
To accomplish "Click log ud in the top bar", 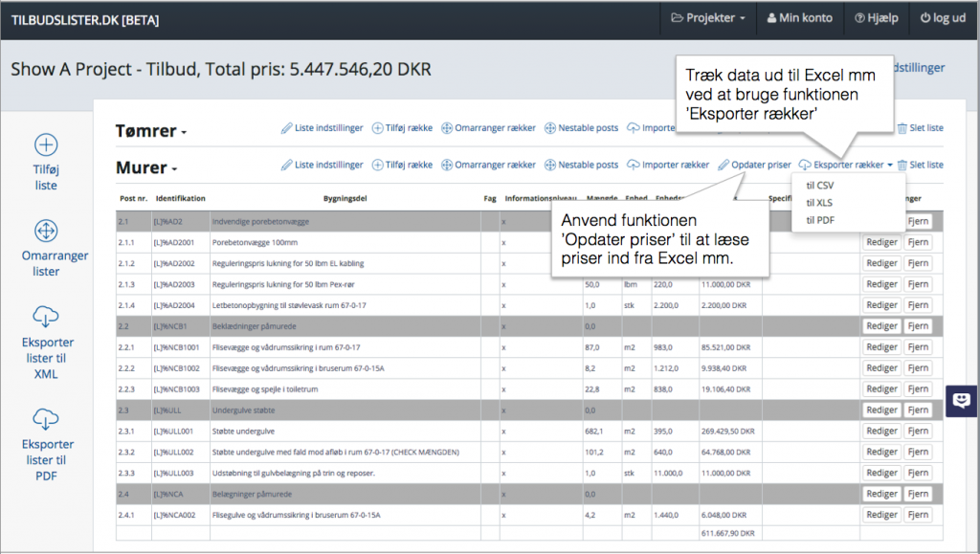I will 943,18.
